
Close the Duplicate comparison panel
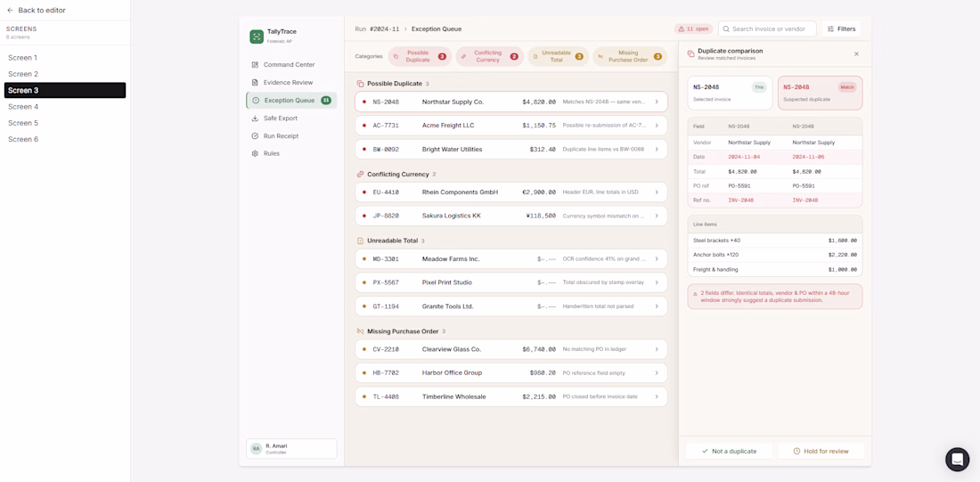pos(856,53)
